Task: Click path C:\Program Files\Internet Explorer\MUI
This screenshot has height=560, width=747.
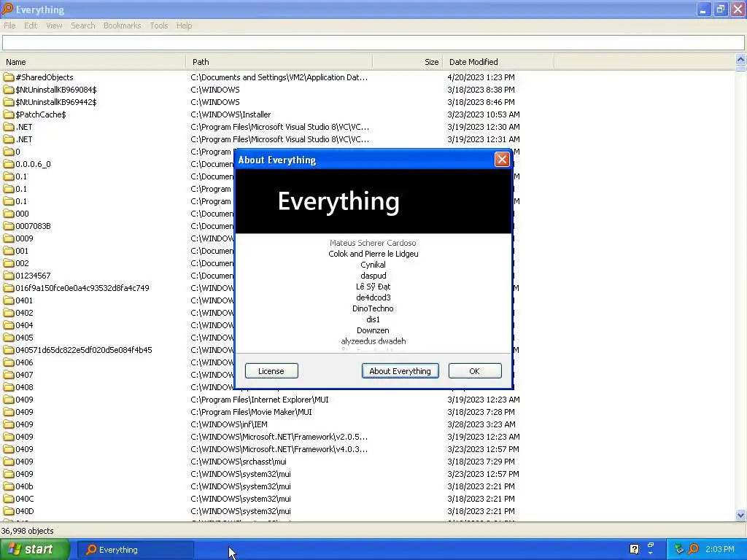Action: (260, 400)
